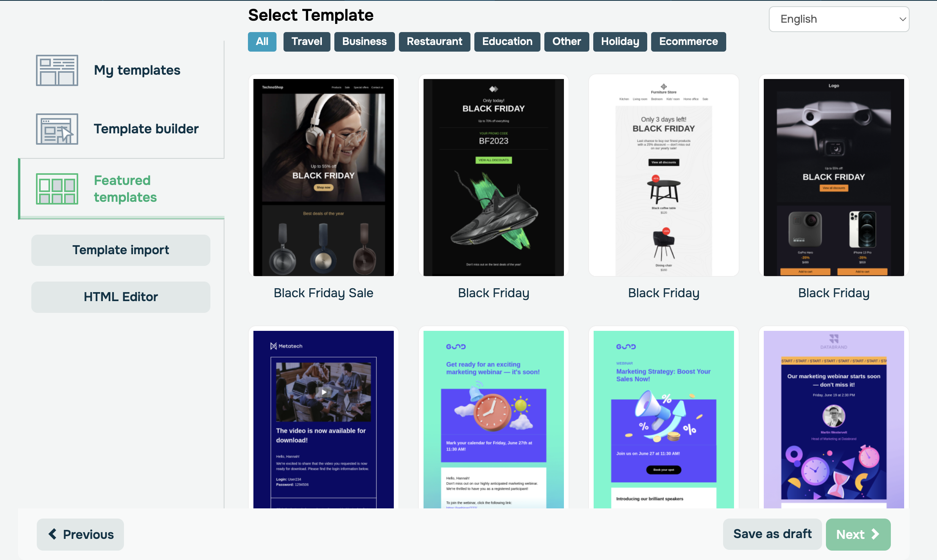The height and width of the screenshot is (560, 937).
Task: Click the Template builder panel icon
Action: 57,128
